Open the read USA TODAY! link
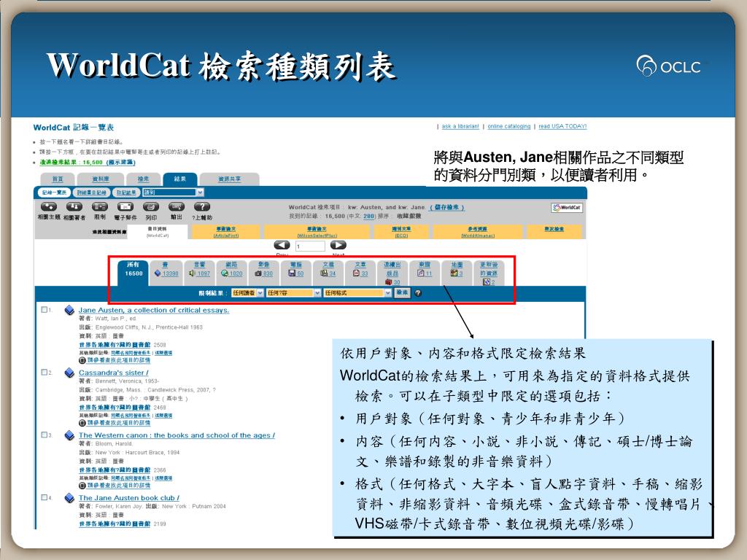This screenshot has height=560, width=747. [562, 126]
